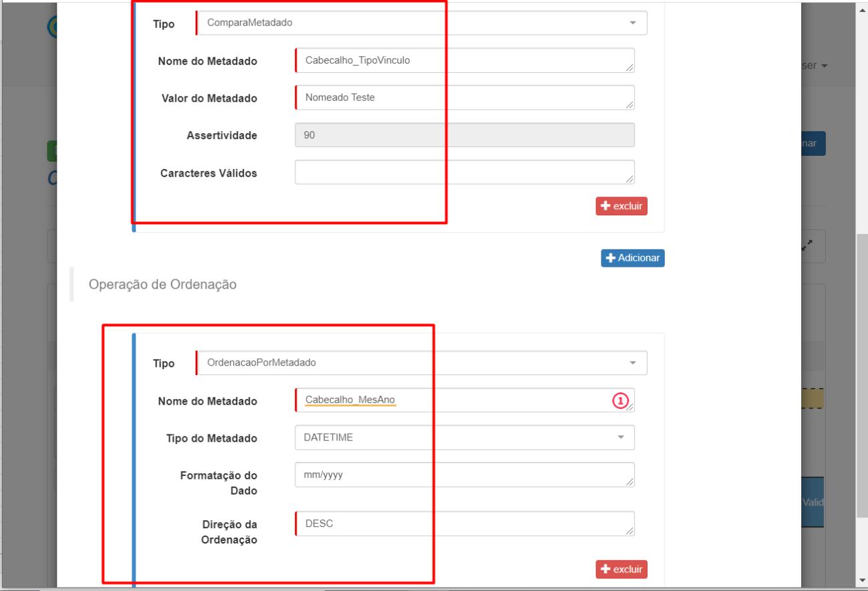
Task: Click the empty Caracteres Válidos field
Action: point(464,172)
